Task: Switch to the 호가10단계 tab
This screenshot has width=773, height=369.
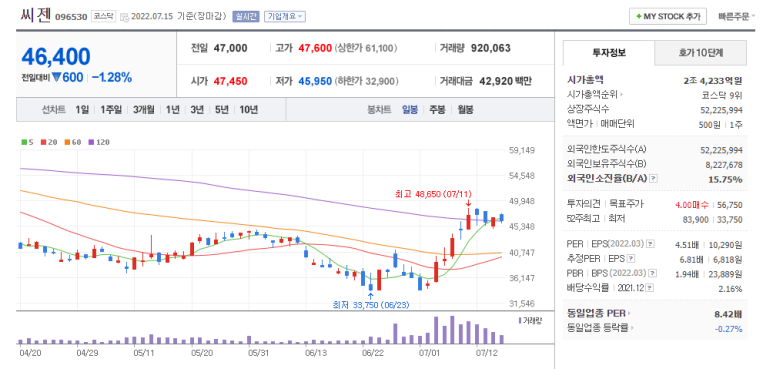Action: [701, 53]
